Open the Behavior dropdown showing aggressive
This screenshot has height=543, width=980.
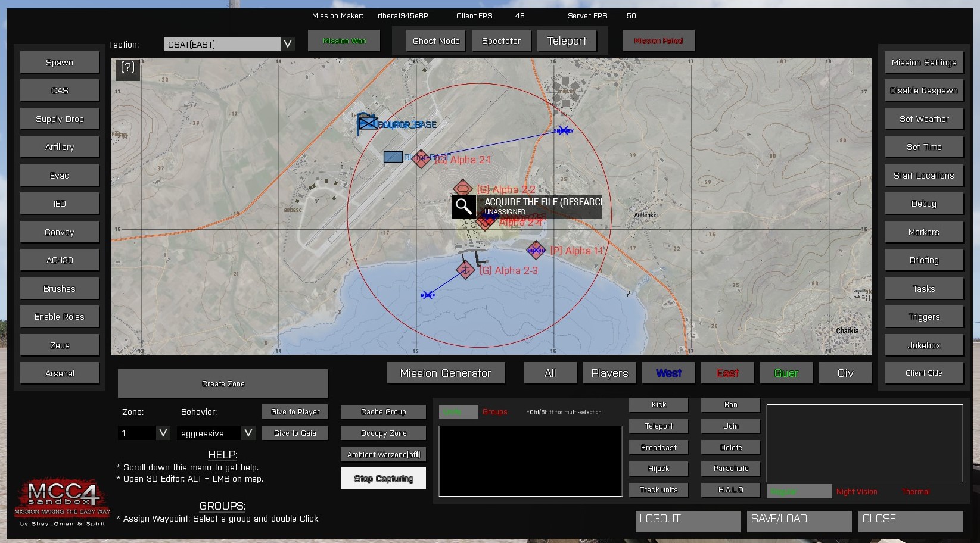click(x=216, y=433)
